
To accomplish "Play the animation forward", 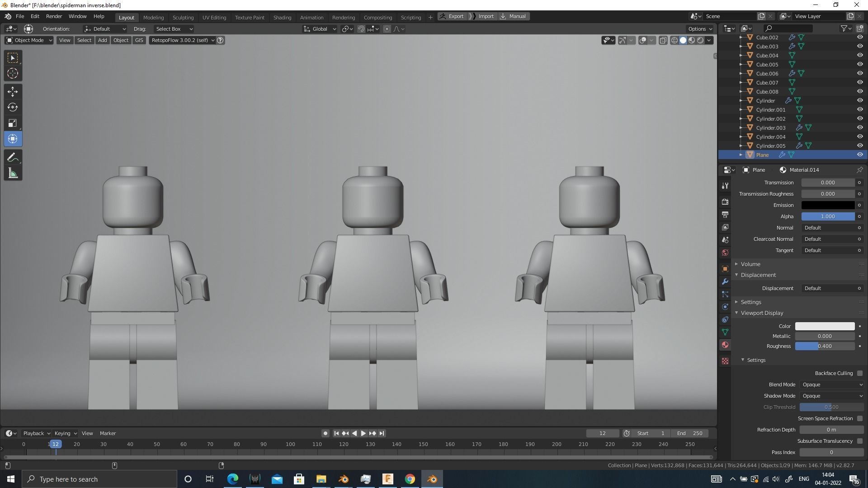I will (x=363, y=433).
